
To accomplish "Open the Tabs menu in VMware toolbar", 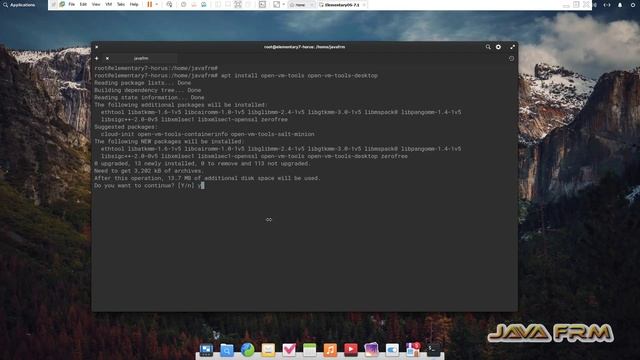I will (121, 4).
